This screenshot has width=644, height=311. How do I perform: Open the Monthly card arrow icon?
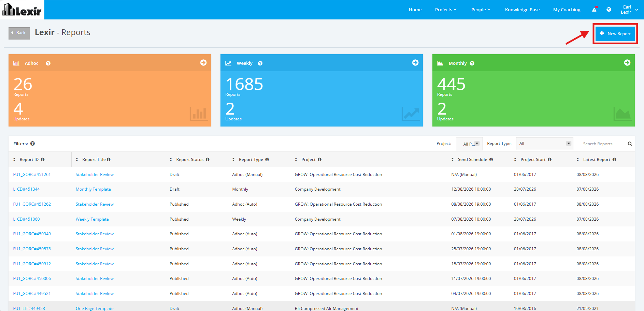(627, 63)
